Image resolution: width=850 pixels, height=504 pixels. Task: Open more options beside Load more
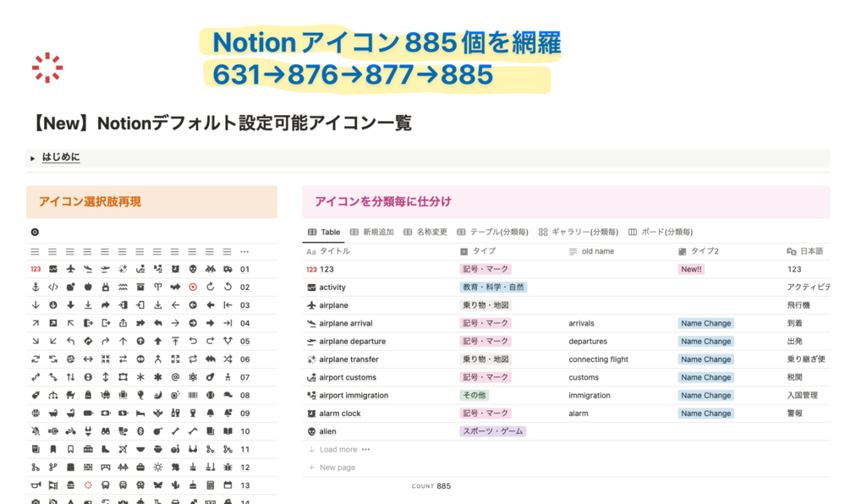tap(366, 449)
